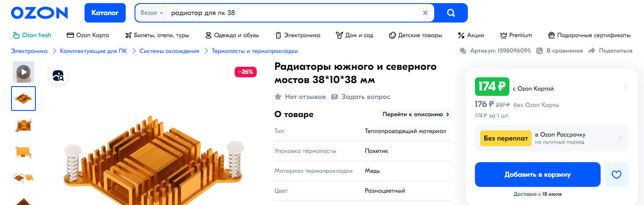The width and height of the screenshot is (644, 205).
Task: Open visual image search icon on photo
Action: tap(58, 76)
